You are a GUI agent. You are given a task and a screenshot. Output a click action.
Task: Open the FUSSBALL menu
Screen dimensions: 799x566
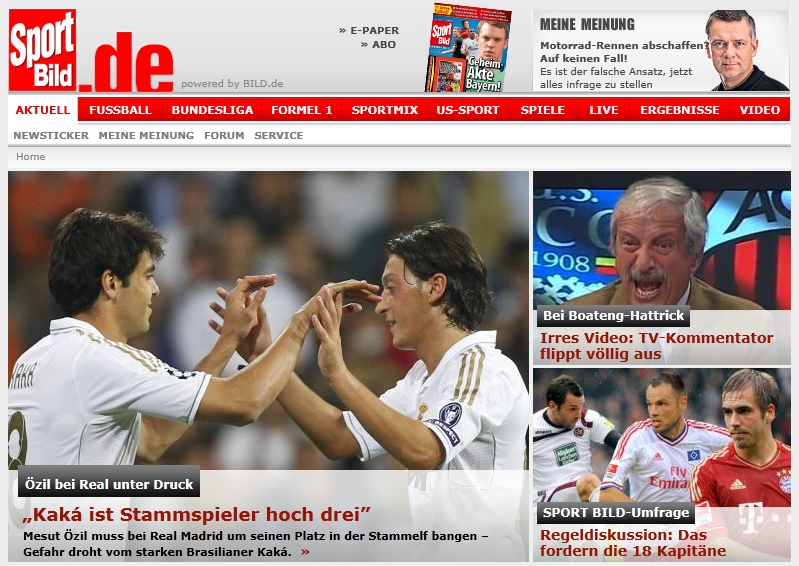(120, 110)
